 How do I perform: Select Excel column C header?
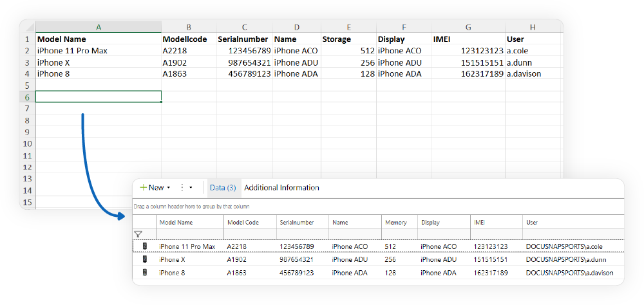point(244,27)
